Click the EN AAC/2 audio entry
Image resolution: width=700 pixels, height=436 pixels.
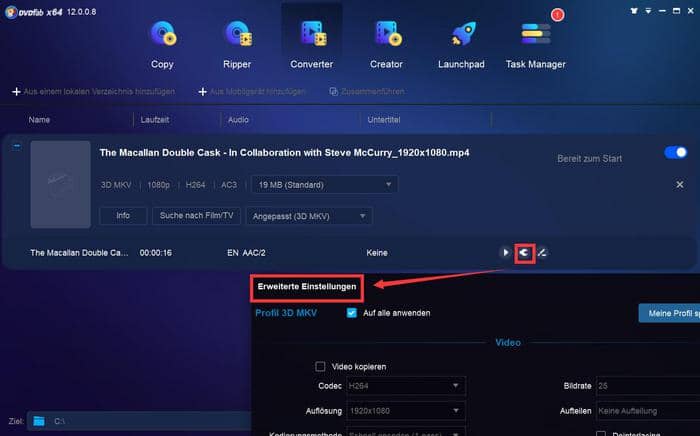[246, 253]
